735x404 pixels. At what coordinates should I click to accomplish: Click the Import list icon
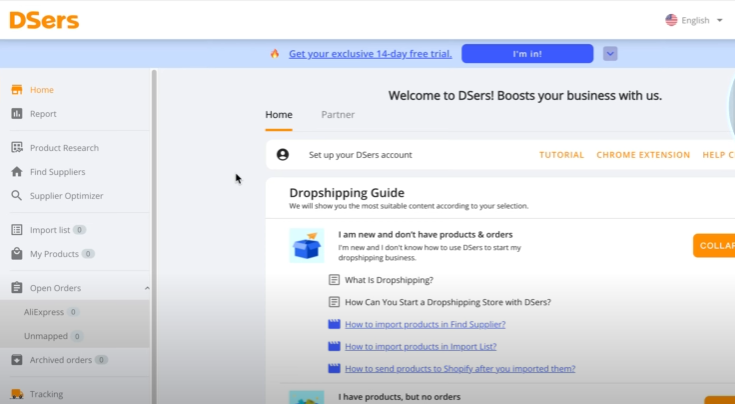17,230
